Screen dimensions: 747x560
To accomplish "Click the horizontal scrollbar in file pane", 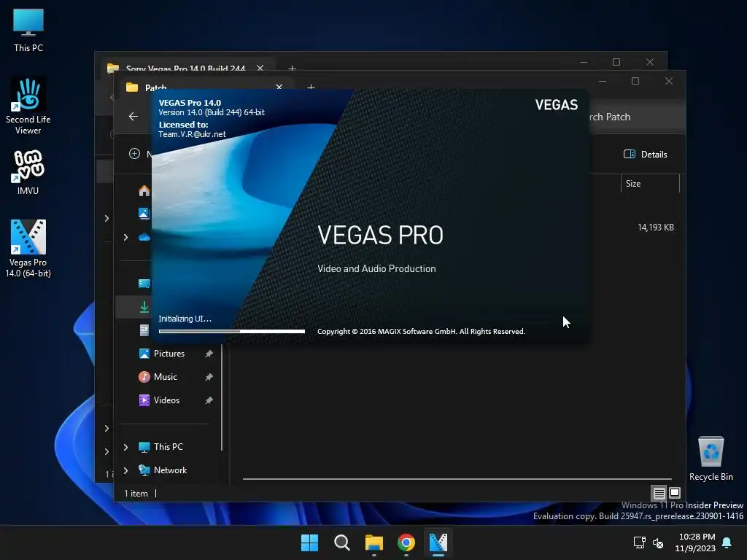I will click(x=457, y=478).
